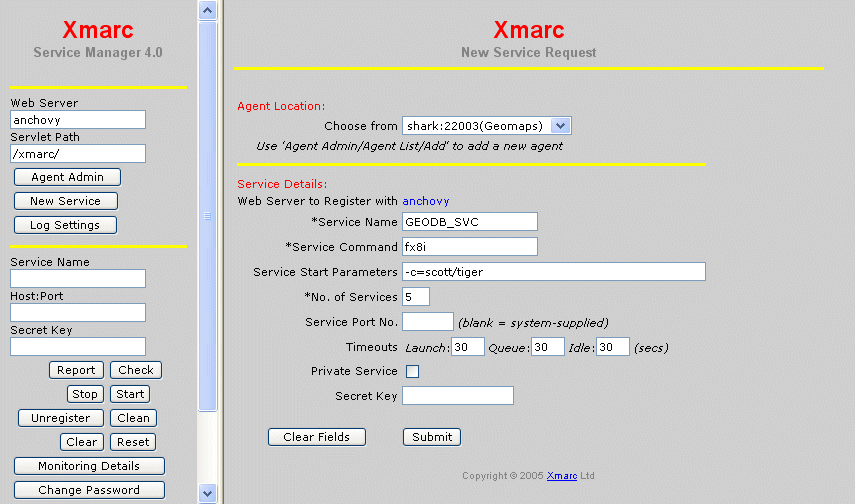This screenshot has height=504, width=855.
Task: Click the Start button
Action: [130, 394]
